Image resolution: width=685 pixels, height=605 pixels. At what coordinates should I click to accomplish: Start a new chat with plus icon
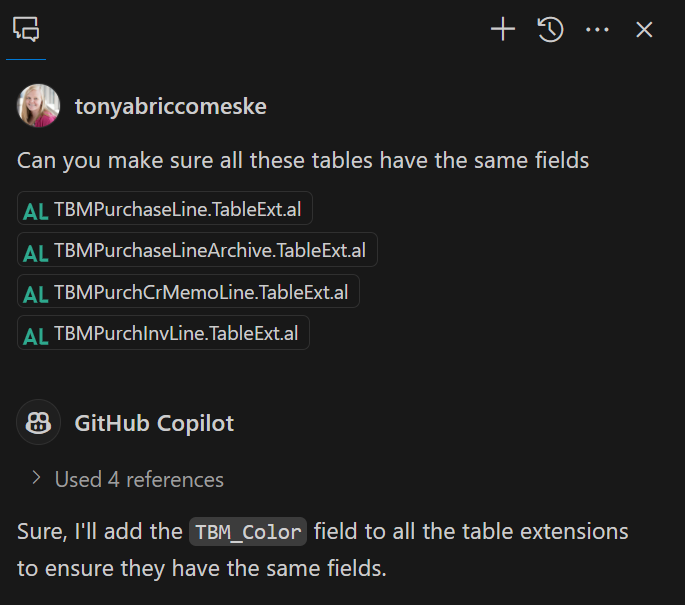pyautogui.click(x=502, y=29)
